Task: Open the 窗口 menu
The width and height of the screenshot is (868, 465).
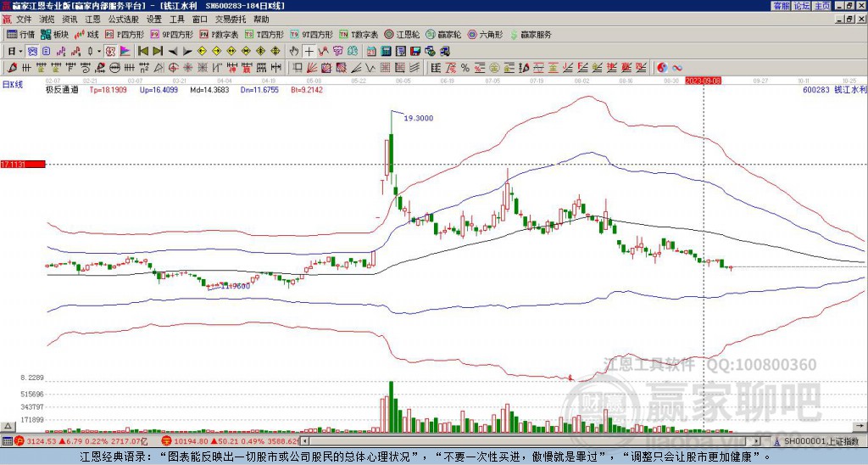Action: pos(200,20)
